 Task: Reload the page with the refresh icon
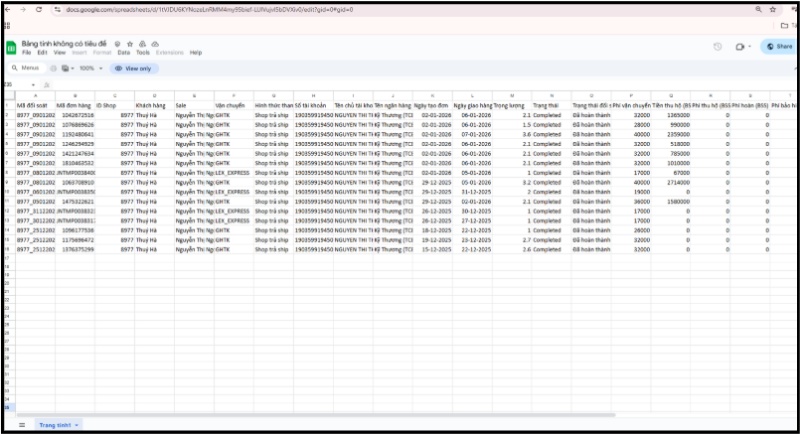point(39,10)
